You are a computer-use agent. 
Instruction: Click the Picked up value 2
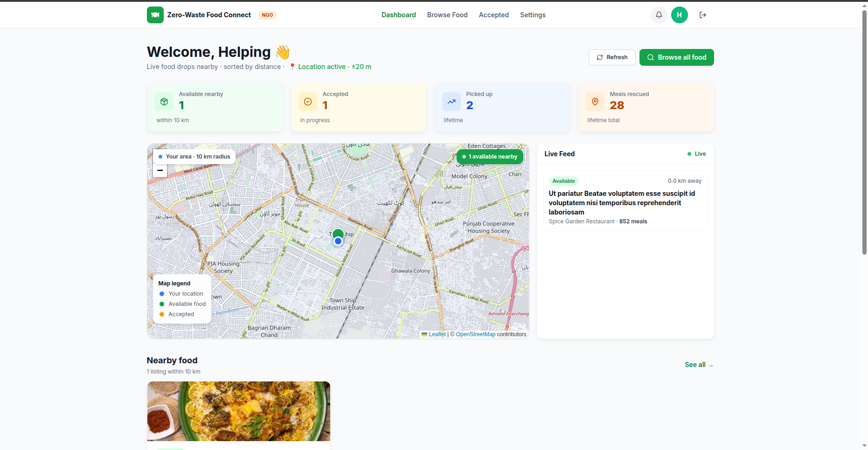pos(470,105)
